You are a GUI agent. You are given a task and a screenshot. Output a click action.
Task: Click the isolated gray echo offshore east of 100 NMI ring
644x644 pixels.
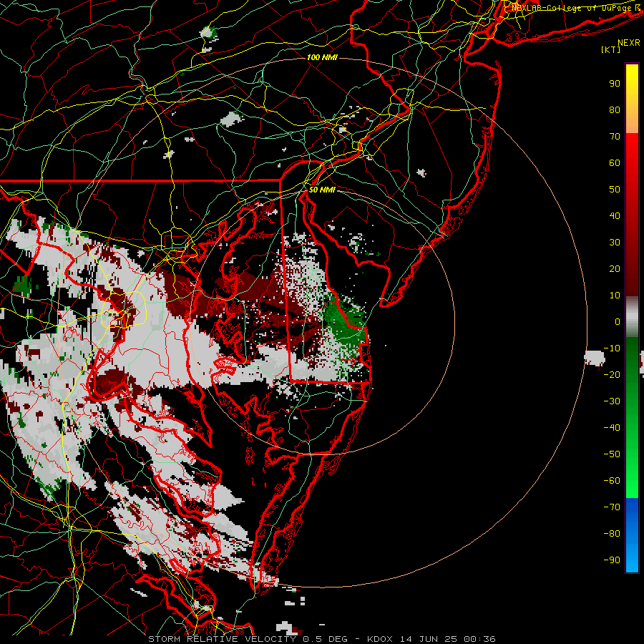pos(595,358)
